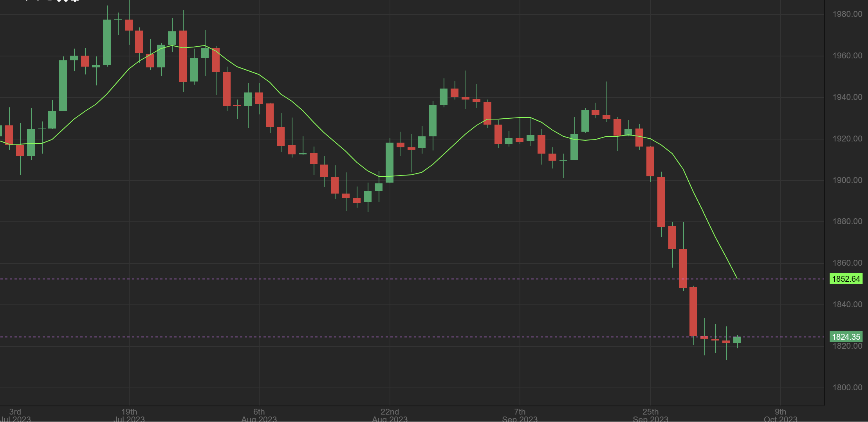Click the 1840.00 price axis label

(847, 304)
